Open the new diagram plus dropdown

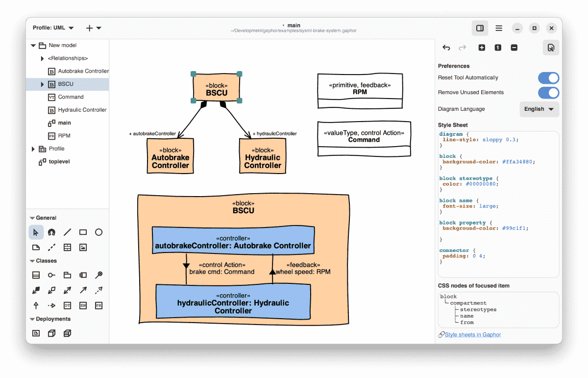tap(93, 28)
